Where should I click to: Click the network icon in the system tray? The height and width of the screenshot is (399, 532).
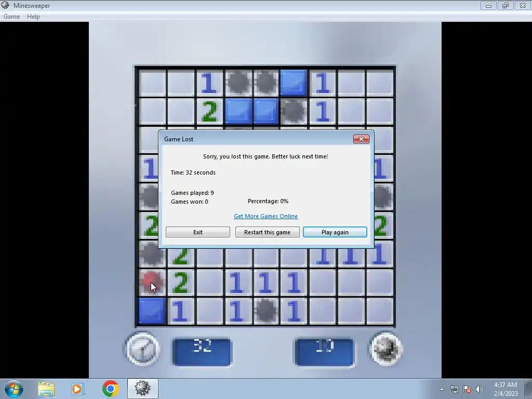click(x=454, y=389)
